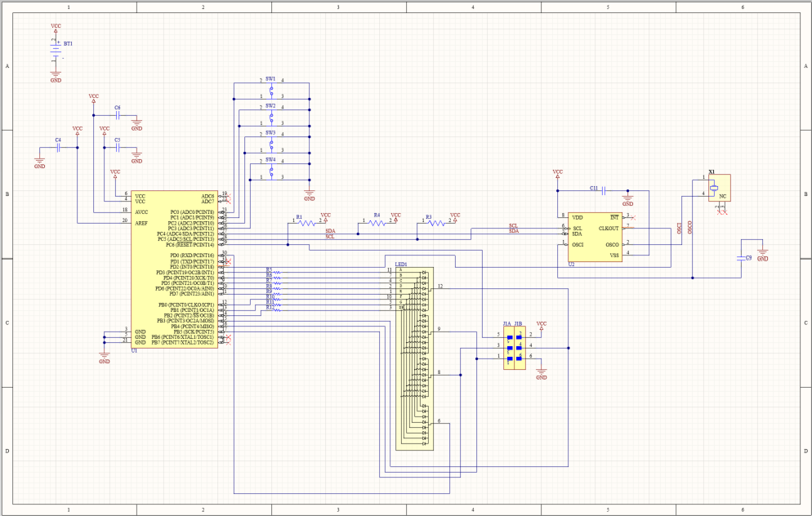Select the J1A header half
This screenshot has width=812, height=516.
click(x=509, y=348)
